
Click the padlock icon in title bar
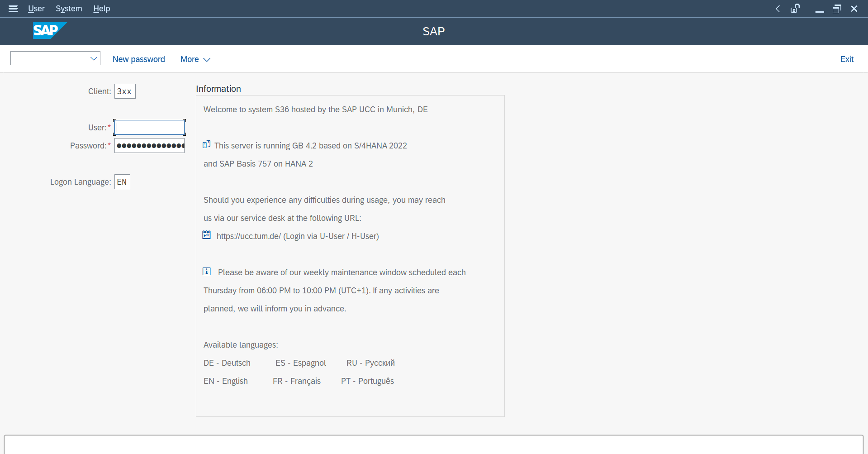(795, 9)
